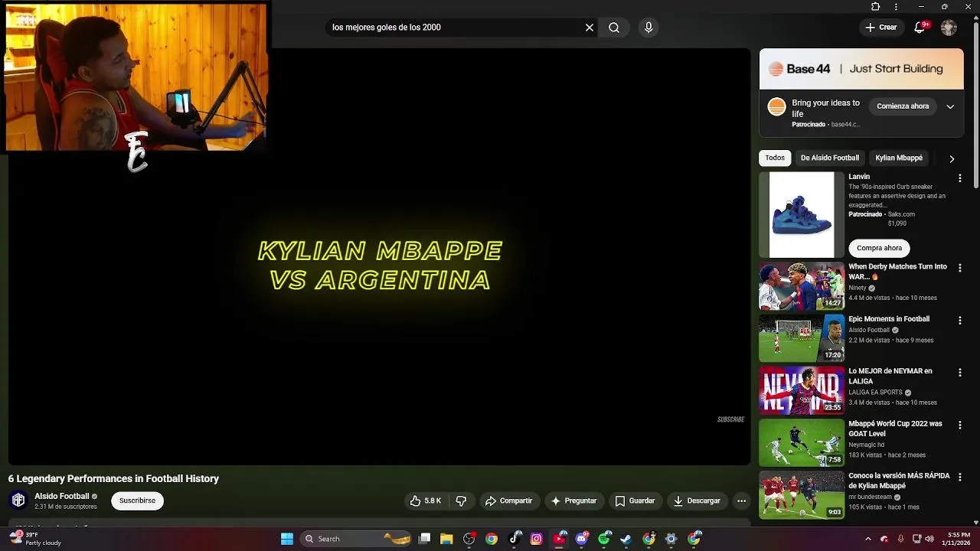The width and height of the screenshot is (980, 551).
Task: Play Epic Moments in Football thumbnail
Action: pos(802,338)
